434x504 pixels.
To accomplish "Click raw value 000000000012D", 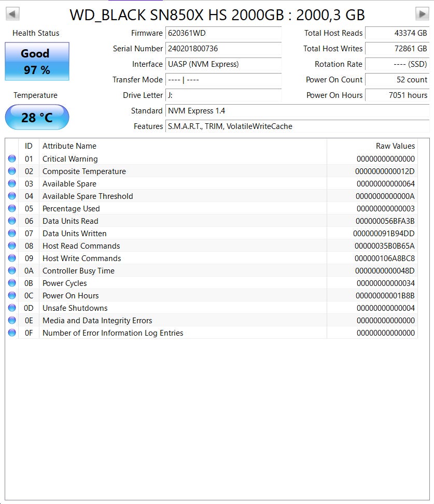I will pyautogui.click(x=385, y=171).
